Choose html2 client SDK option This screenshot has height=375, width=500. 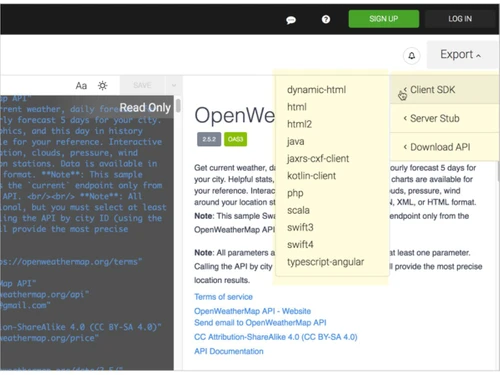point(299,124)
